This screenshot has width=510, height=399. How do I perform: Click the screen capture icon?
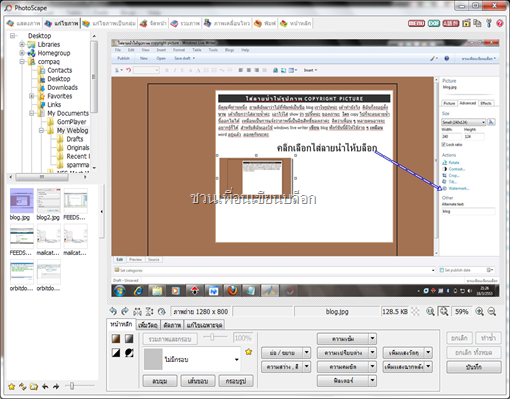pos(466,23)
